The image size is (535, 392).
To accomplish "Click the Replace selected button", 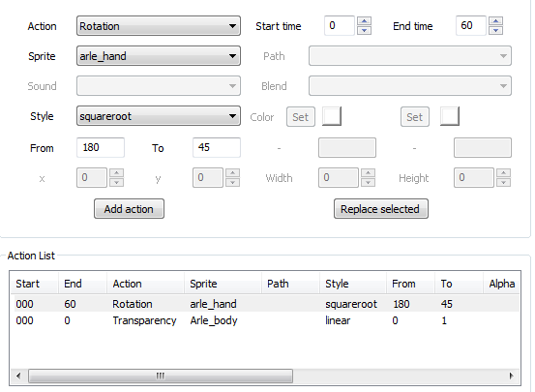I will tap(381, 209).
